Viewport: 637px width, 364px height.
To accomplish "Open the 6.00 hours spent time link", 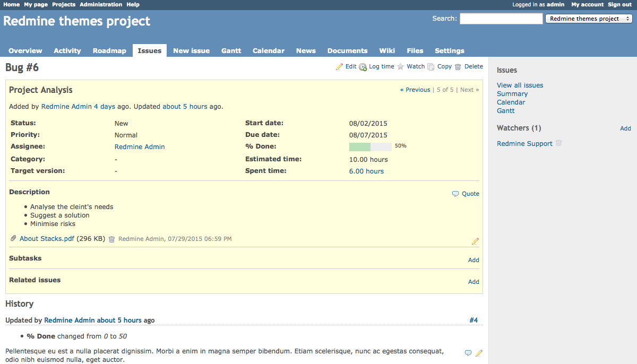I will [x=366, y=171].
